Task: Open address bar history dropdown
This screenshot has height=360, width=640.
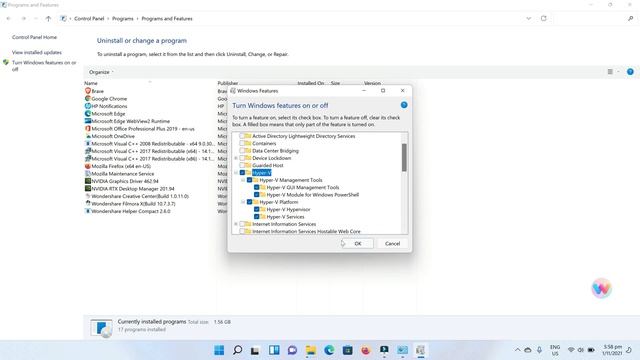Action: pyautogui.click(x=529, y=18)
